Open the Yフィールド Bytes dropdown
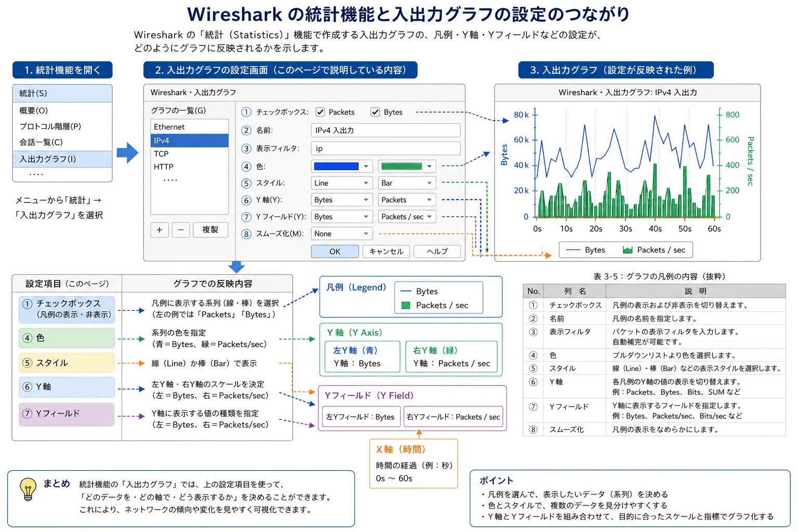Screen dimensions: 798x532 pos(342,217)
